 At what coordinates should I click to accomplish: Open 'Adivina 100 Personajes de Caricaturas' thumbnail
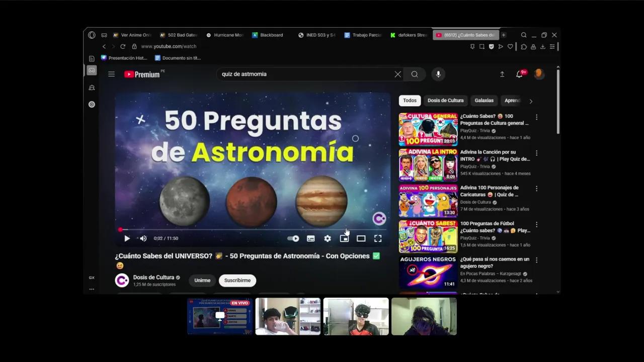tap(428, 201)
